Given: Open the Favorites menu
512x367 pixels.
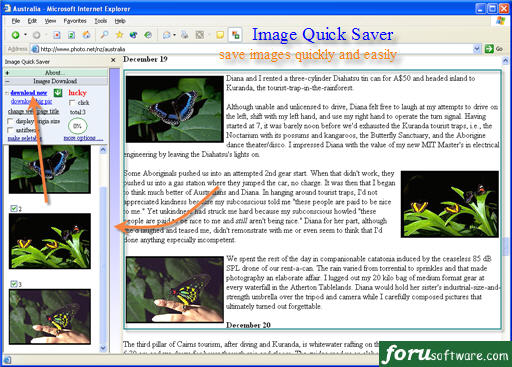Looking at the screenshot, I should pyautogui.click(x=75, y=21).
